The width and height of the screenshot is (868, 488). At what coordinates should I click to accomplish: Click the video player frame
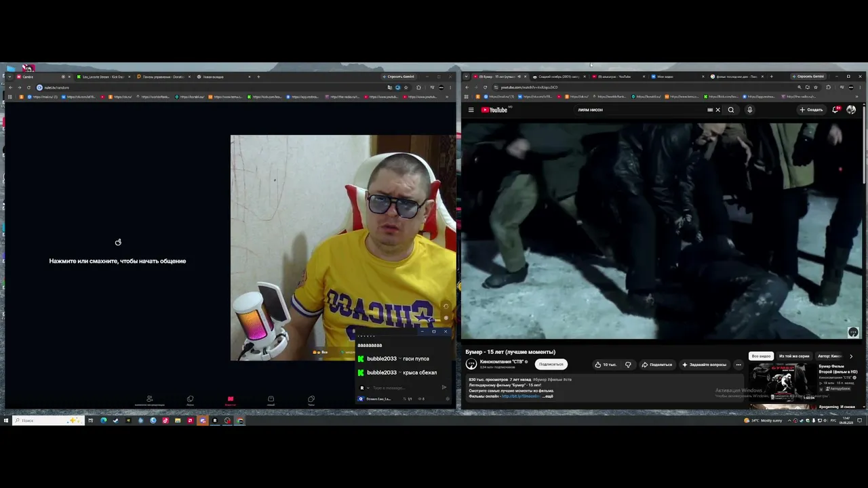[x=661, y=230]
